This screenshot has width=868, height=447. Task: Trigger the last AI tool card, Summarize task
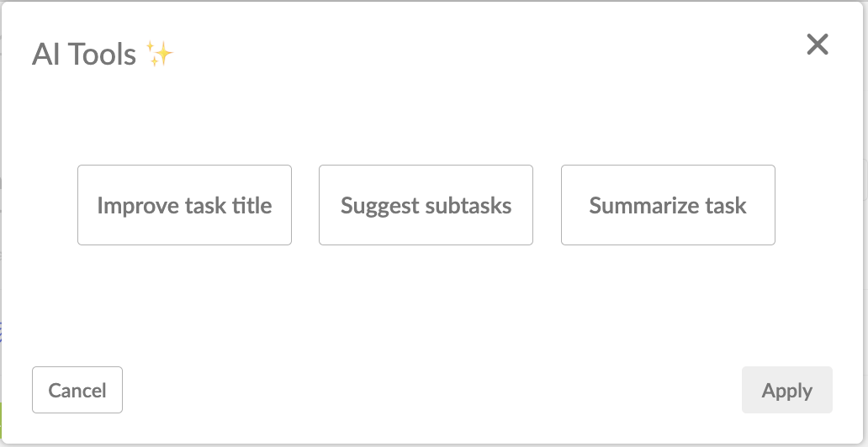pyautogui.click(x=668, y=205)
